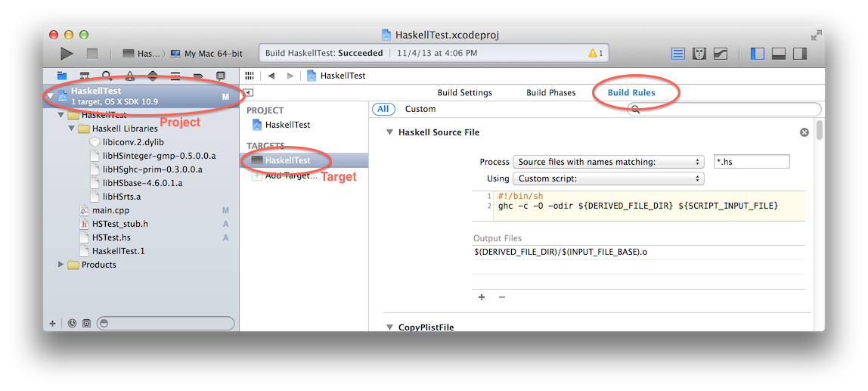Toggle the Utilities pane visibility
Screen dimensions: 868x391
coord(800,54)
